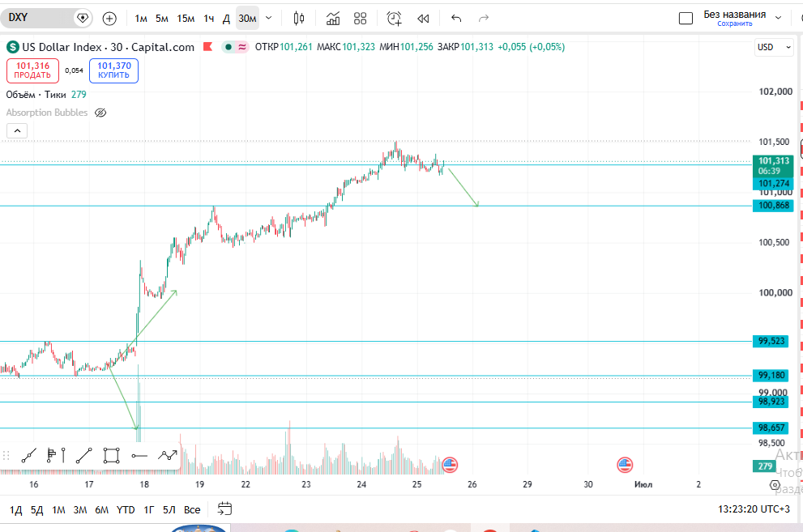Select the horizontal line drawing tool
Screen dimensions: 803x532
point(139,455)
